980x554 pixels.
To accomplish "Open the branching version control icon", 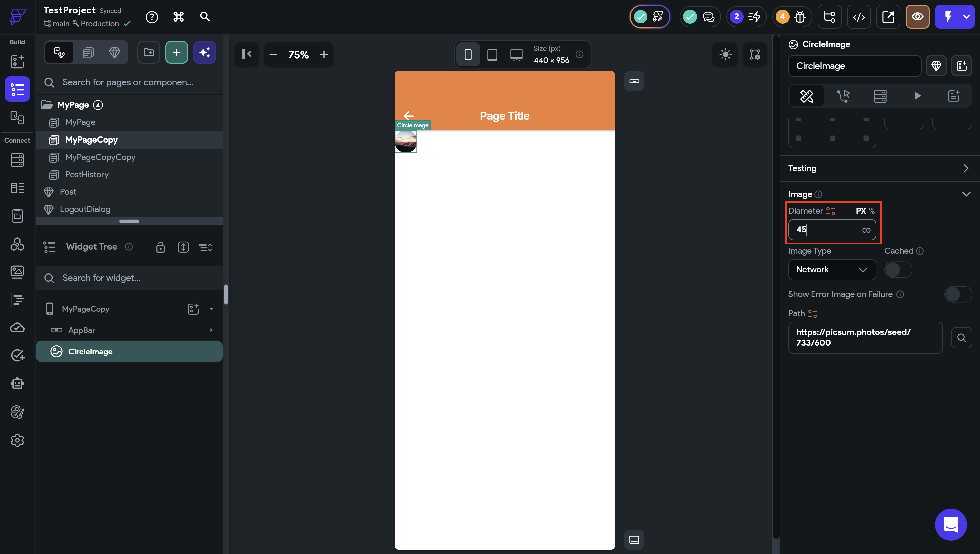I will click(829, 17).
